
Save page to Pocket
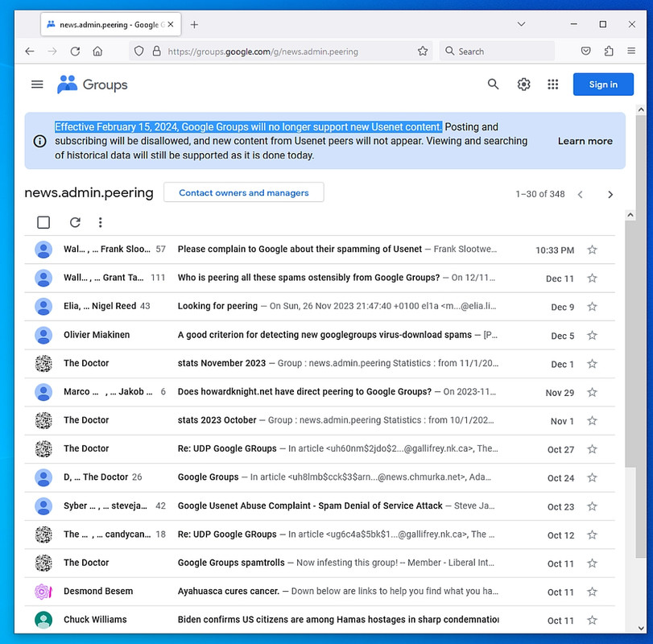[x=585, y=52]
